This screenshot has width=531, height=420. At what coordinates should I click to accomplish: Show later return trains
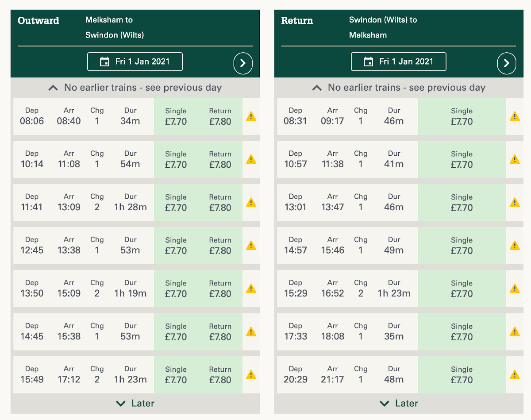tap(399, 403)
